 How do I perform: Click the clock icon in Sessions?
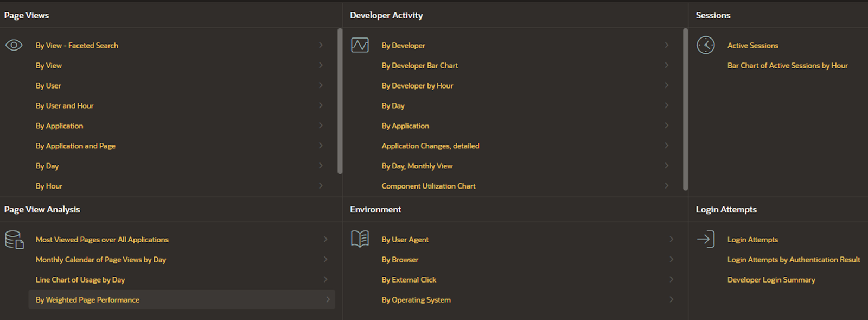(x=706, y=45)
